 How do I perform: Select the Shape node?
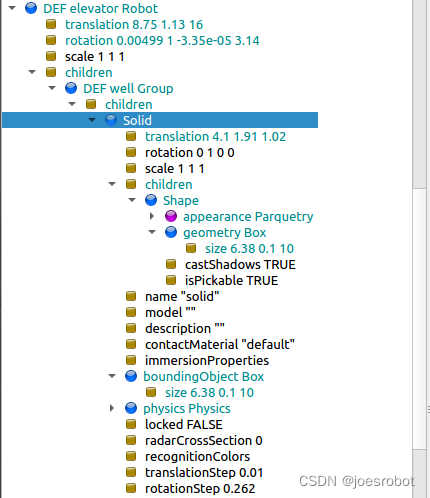click(x=181, y=200)
